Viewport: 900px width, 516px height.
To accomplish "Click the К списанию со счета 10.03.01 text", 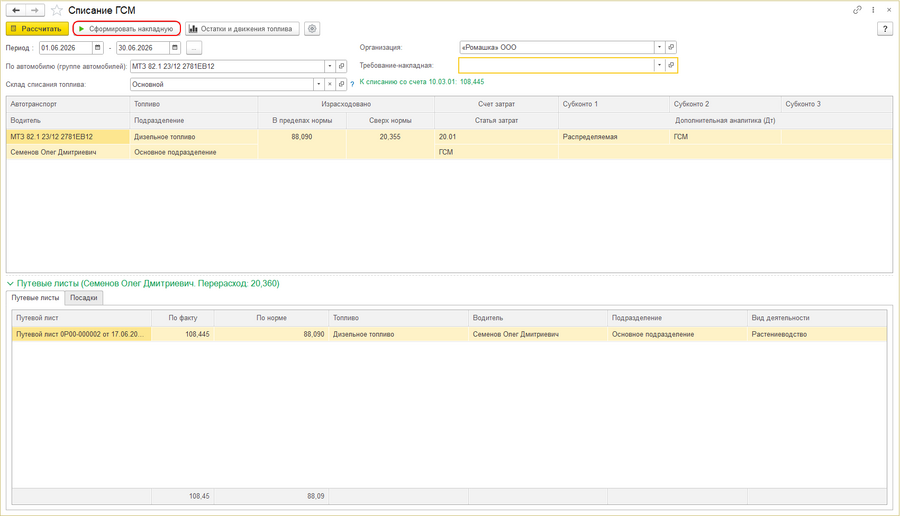I will tap(422, 82).
